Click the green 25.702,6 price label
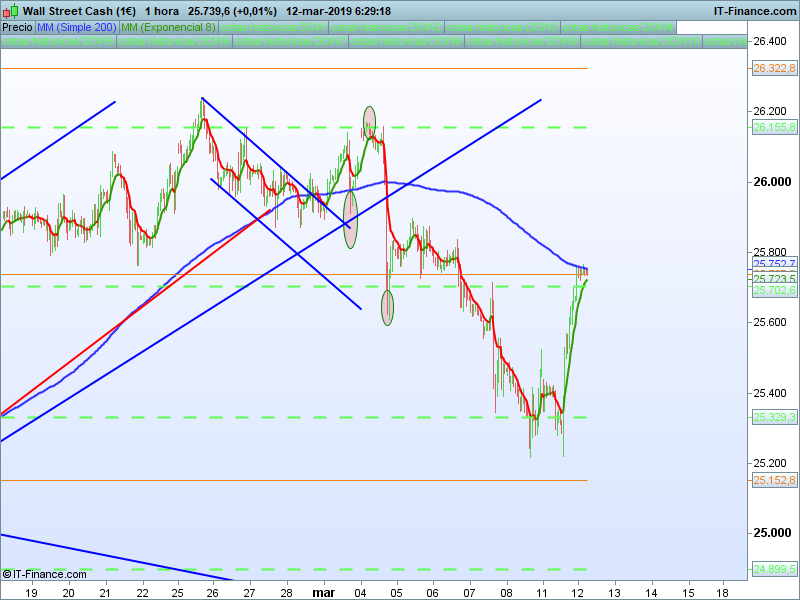 pyautogui.click(x=774, y=290)
